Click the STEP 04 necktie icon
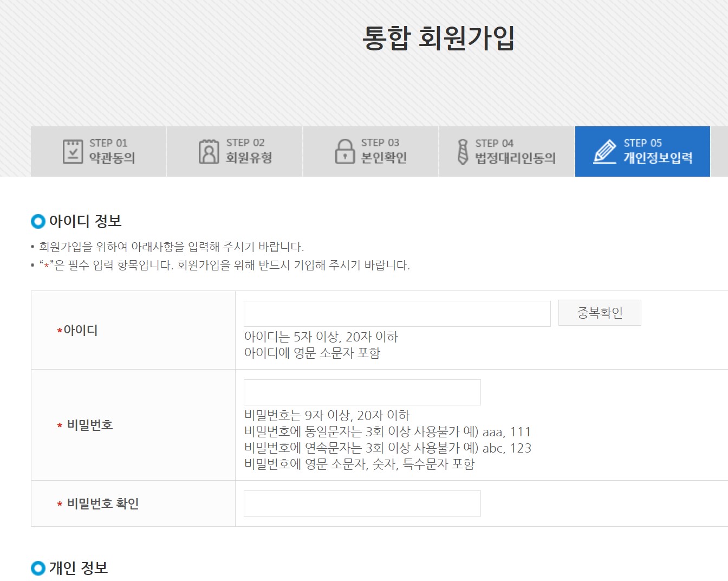The height and width of the screenshot is (581, 728). pos(463,151)
